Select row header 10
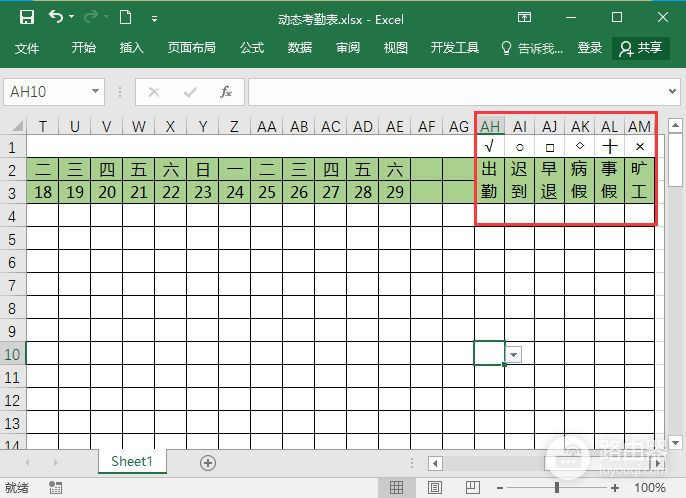The height and width of the screenshot is (498, 686). pyautogui.click(x=12, y=354)
